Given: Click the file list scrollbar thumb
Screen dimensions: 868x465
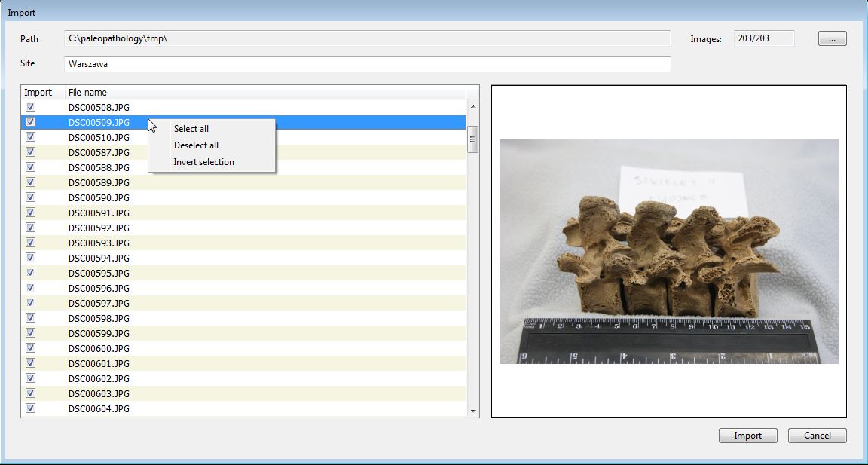Looking at the screenshot, I should (473, 139).
